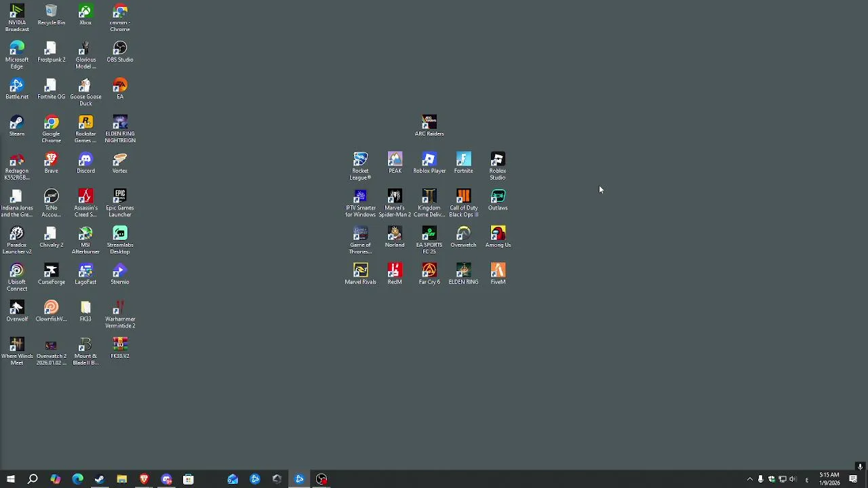Open the taskbar clock and calendar
This screenshot has width=868, height=488.
pyautogui.click(x=829, y=479)
